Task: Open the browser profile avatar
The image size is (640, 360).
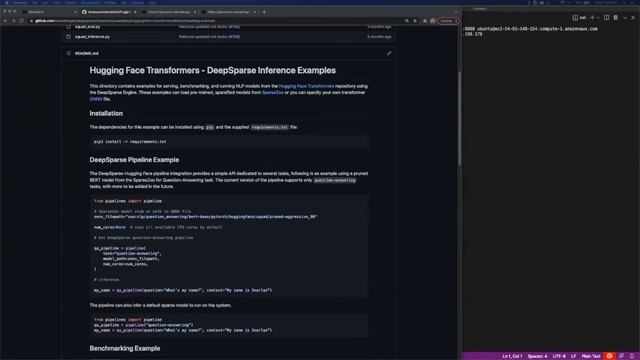Action: point(433,21)
